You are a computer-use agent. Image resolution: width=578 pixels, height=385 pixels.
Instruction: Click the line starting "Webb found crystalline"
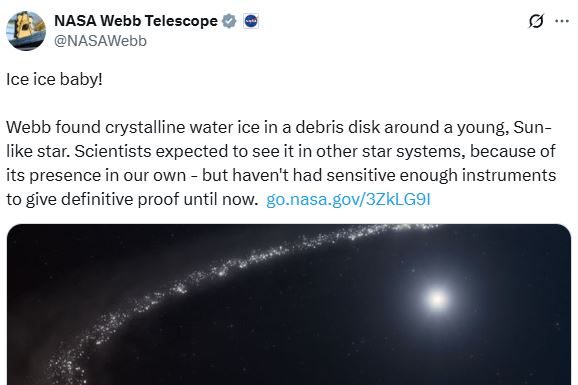(279, 127)
